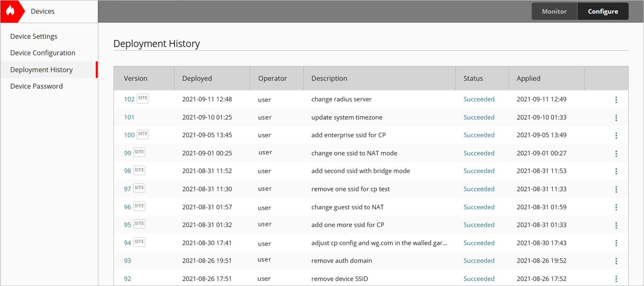Screen dimensions: 644x286
Task: Sort the table by the Version column
Action: (135, 78)
